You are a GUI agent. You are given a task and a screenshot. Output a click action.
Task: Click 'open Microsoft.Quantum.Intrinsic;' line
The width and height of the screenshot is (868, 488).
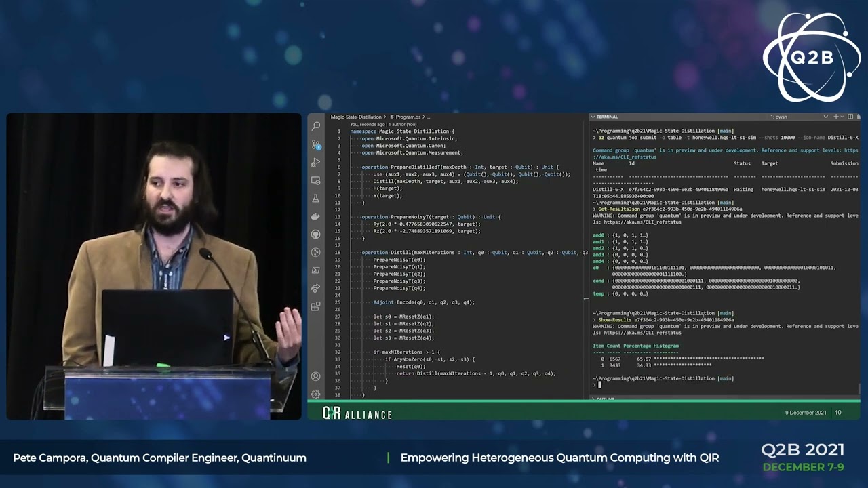coord(410,138)
